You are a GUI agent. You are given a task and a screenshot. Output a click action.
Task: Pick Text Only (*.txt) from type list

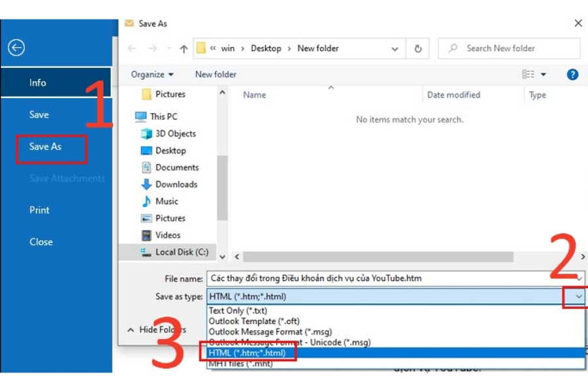(238, 311)
